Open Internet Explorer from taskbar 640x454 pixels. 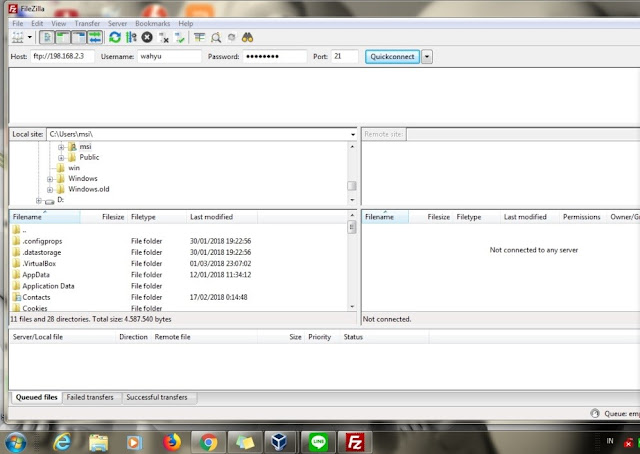[62, 442]
